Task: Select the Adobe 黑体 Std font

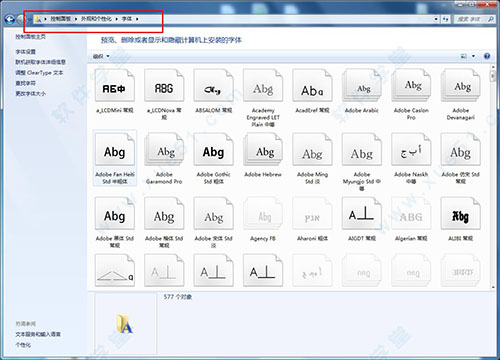Action: click(x=114, y=213)
